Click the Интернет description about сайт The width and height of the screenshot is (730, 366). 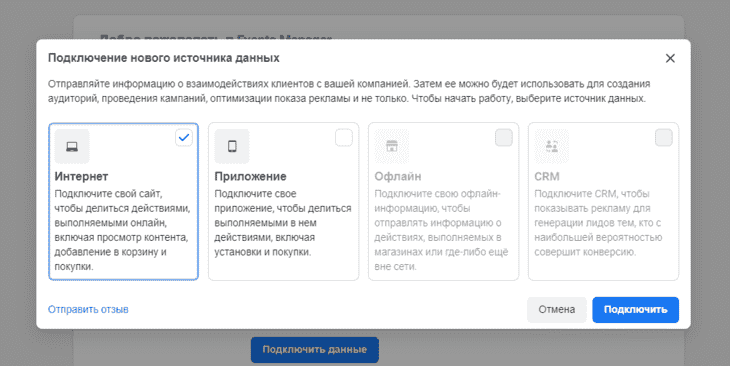pyautogui.click(x=122, y=230)
